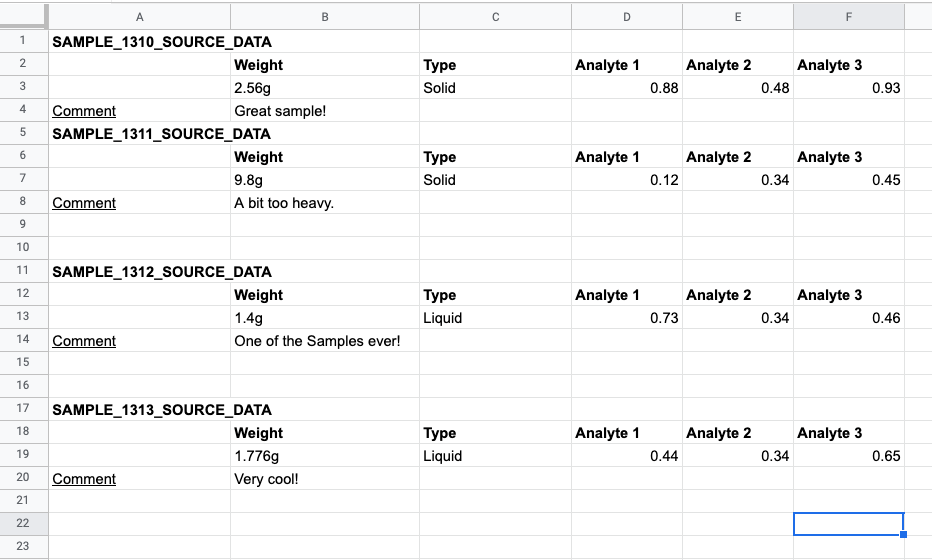Select the SAMPLE_1310_SOURCE_DATA title cell
The height and width of the screenshot is (560, 932).
coord(139,42)
